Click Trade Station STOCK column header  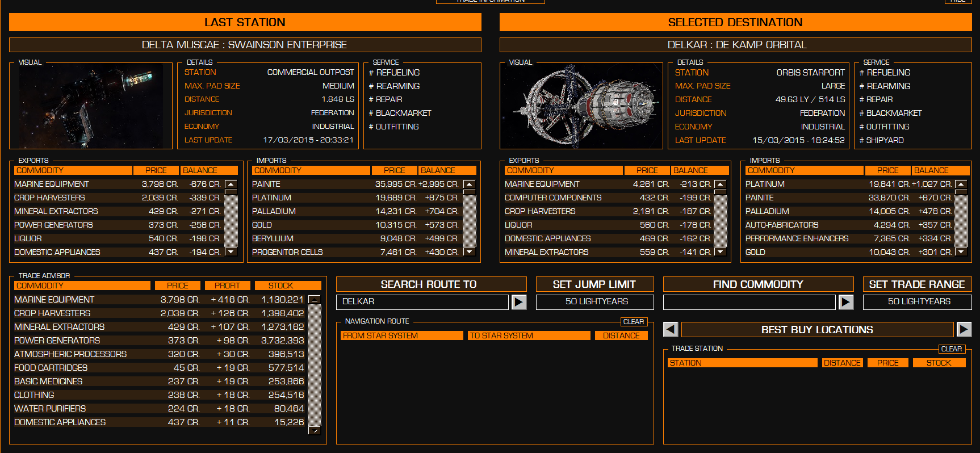(939, 363)
